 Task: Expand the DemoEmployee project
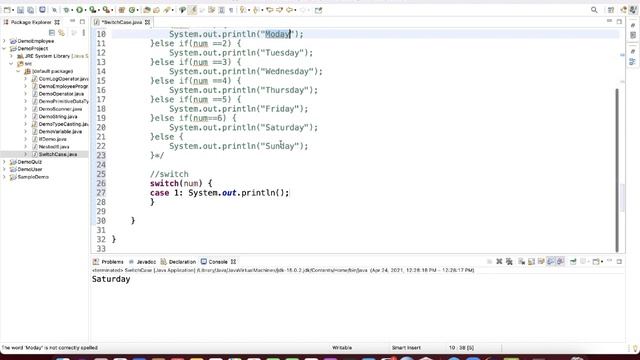pos(4,41)
